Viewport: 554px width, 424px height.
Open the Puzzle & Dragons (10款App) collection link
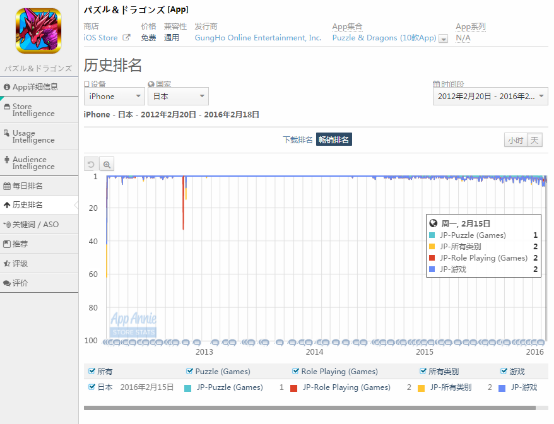[384, 38]
